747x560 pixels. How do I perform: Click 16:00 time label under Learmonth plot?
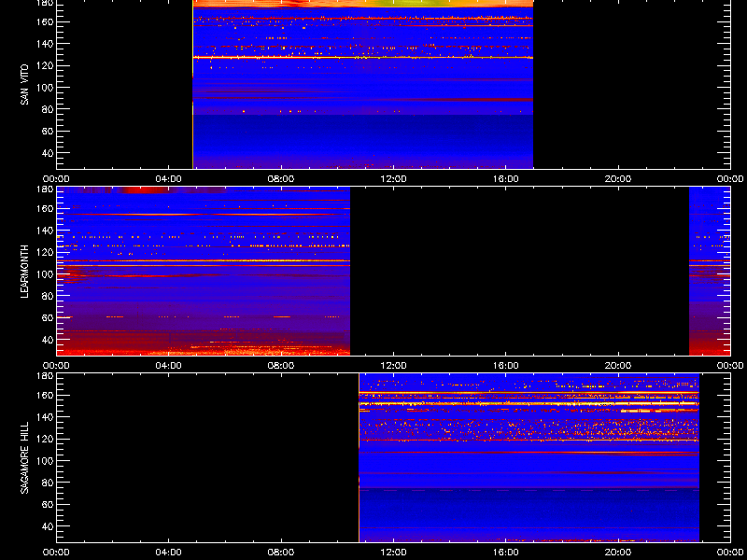505,366
